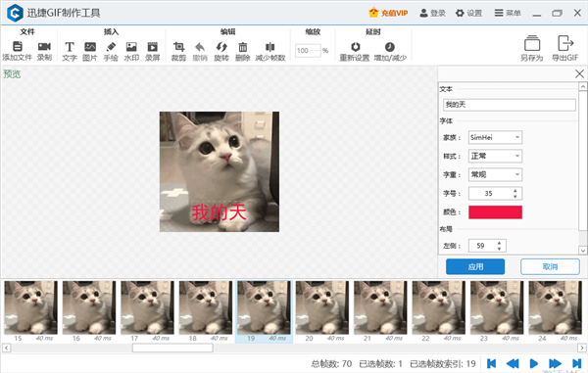Open the red 颜色 color swatch
Screen dimensions: 588x373
(495, 212)
